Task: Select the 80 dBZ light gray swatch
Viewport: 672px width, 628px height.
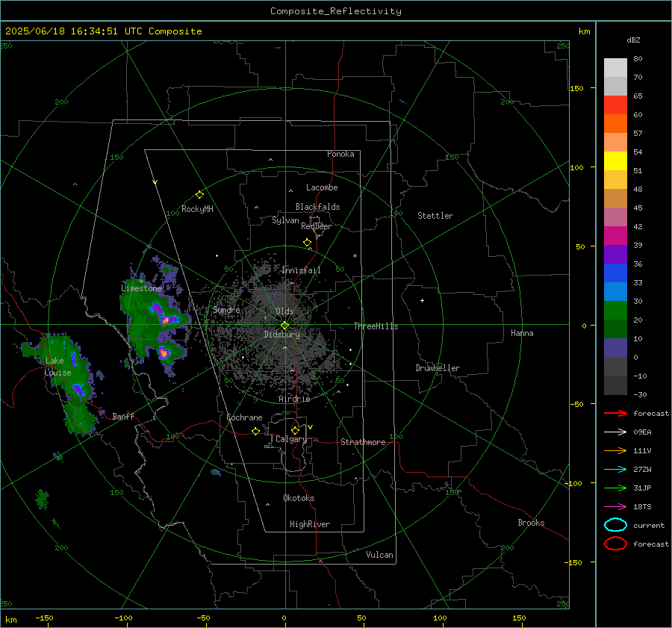Action: 615,68
